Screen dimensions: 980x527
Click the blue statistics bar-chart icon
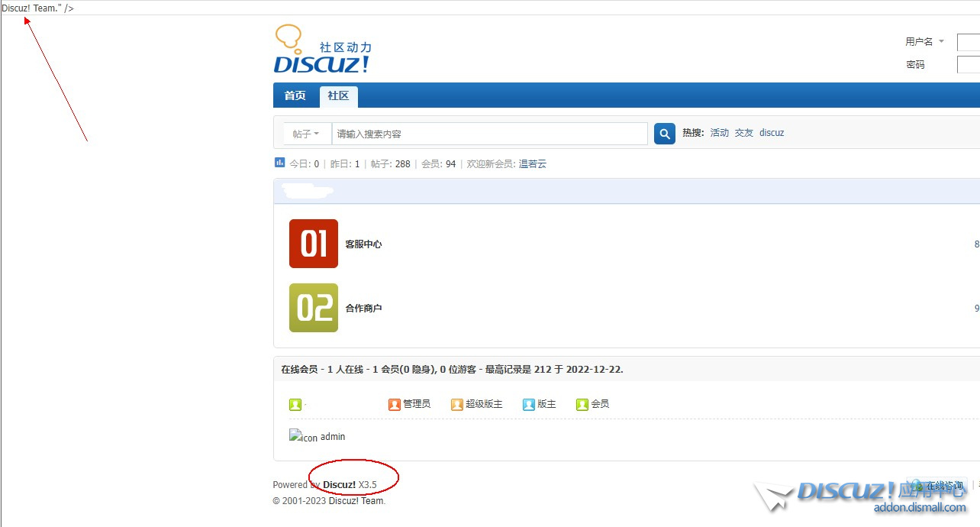tap(279, 163)
